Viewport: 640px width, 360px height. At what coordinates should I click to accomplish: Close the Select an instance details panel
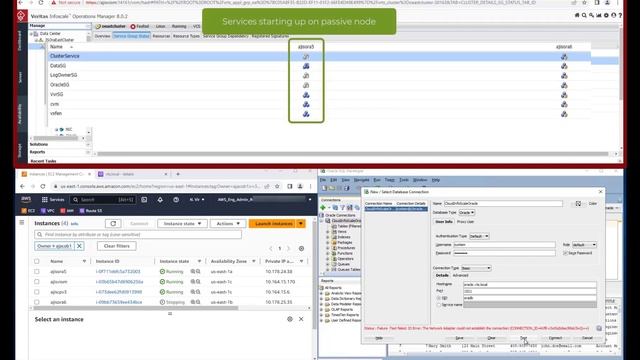301,319
